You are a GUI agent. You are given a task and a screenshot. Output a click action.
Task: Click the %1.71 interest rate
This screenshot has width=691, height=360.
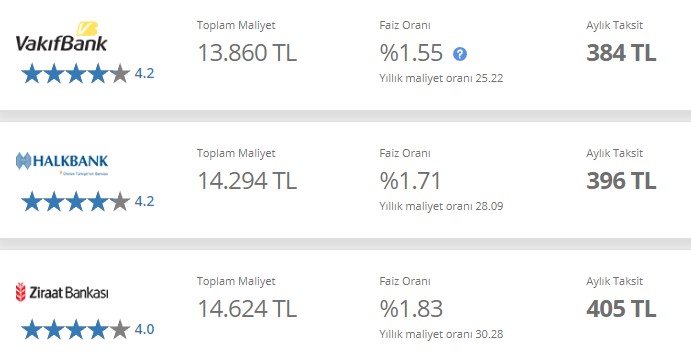[410, 181]
